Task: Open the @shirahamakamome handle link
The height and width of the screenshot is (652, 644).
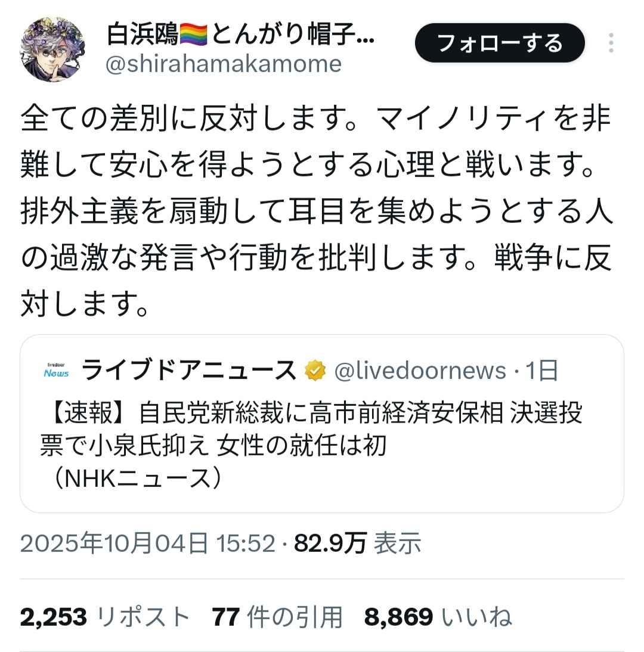Action: 224,64
